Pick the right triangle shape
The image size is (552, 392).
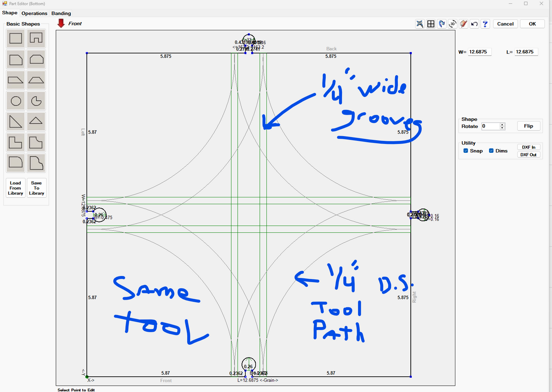coord(16,121)
